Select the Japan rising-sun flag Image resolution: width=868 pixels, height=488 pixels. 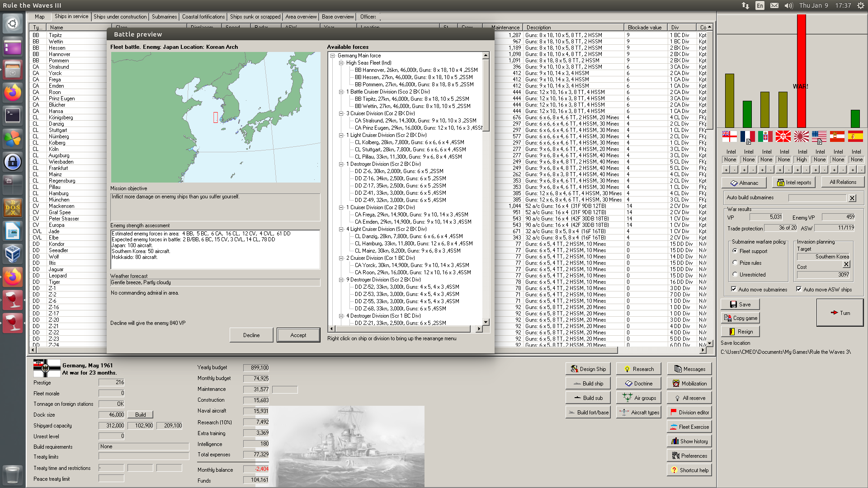801,136
